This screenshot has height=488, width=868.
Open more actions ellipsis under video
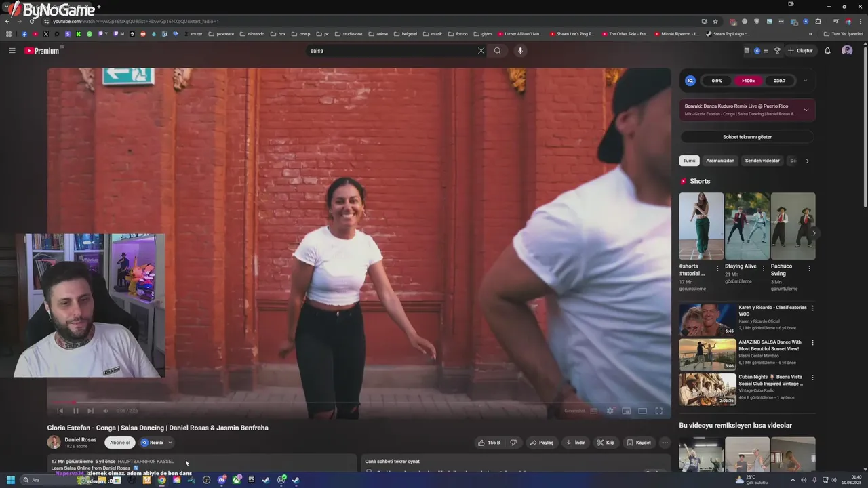pyautogui.click(x=665, y=443)
